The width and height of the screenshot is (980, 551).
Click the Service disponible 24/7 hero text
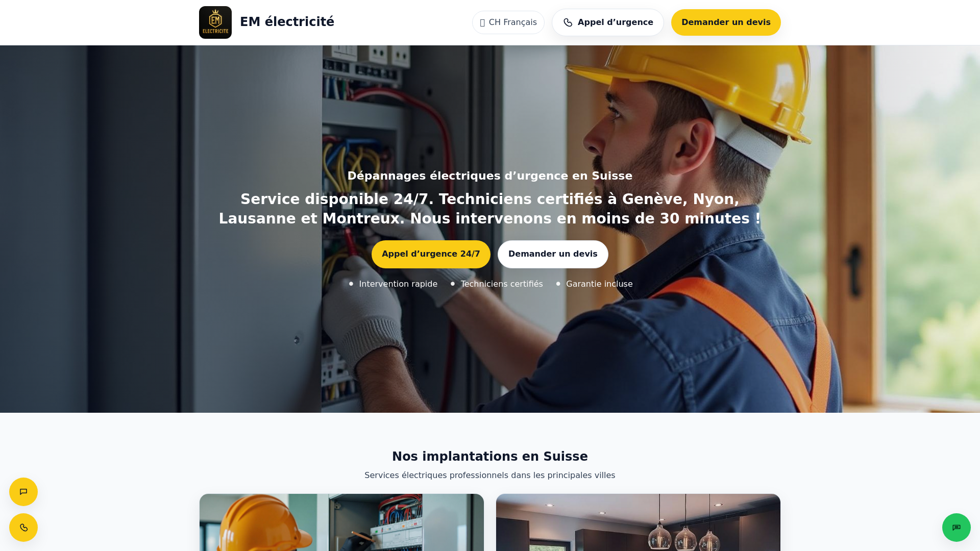click(x=490, y=209)
